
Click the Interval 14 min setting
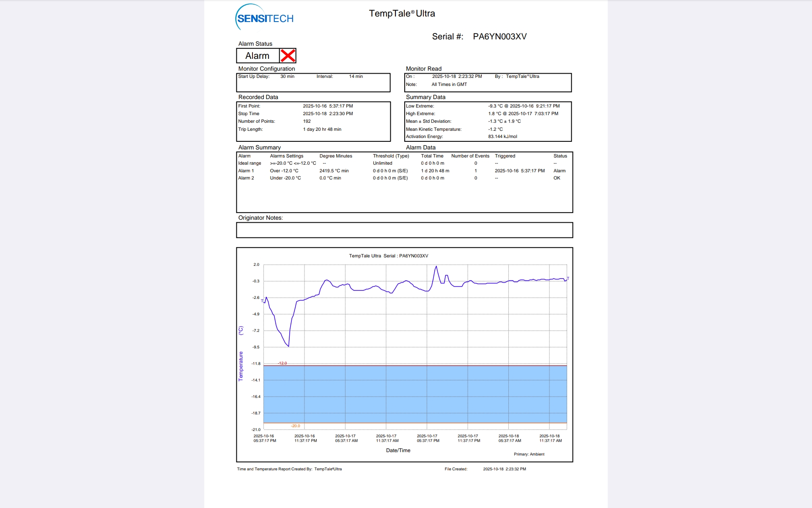coord(356,77)
